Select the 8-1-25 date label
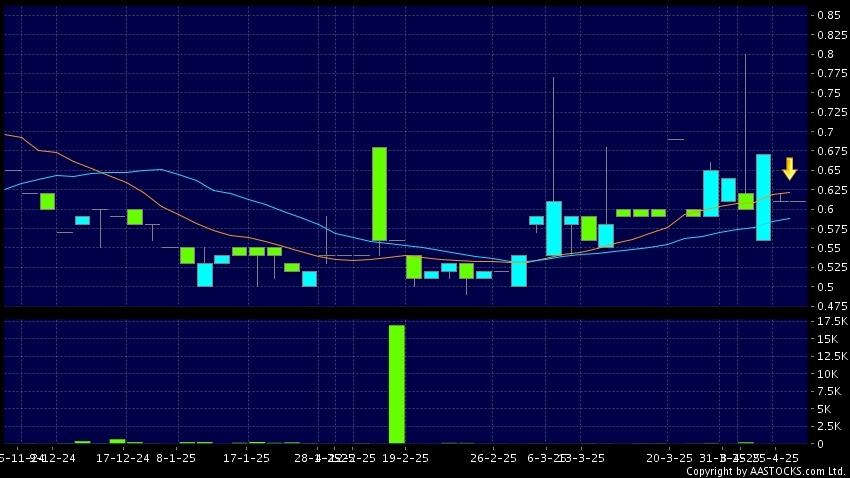Image resolution: width=850 pixels, height=478 pixels. point(176,458)
